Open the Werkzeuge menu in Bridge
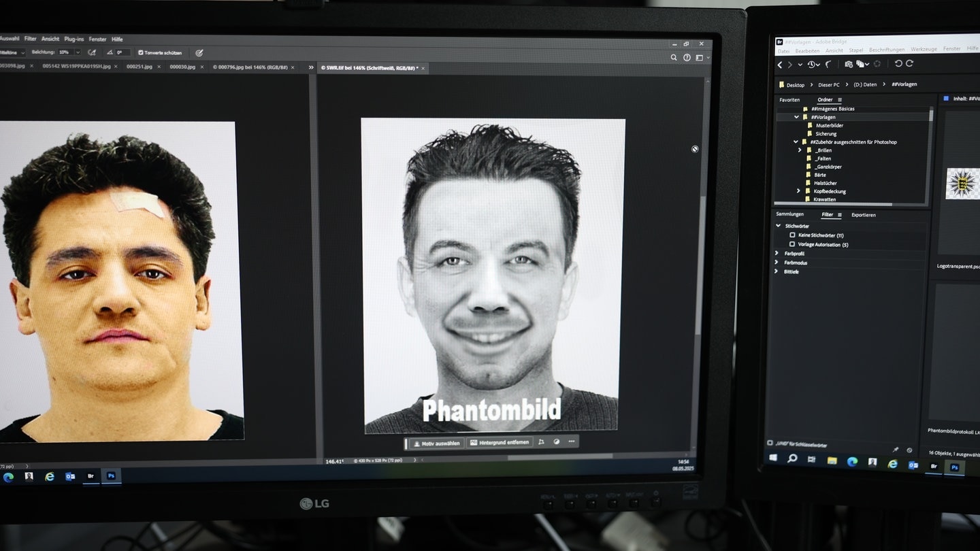980x551 pixels. click(x=924, y=50)
